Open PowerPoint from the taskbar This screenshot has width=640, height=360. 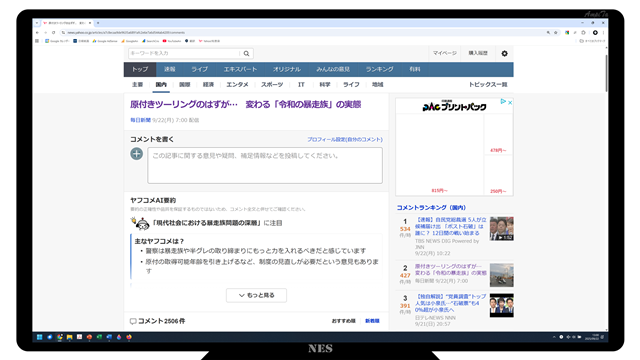pos(89,337)
